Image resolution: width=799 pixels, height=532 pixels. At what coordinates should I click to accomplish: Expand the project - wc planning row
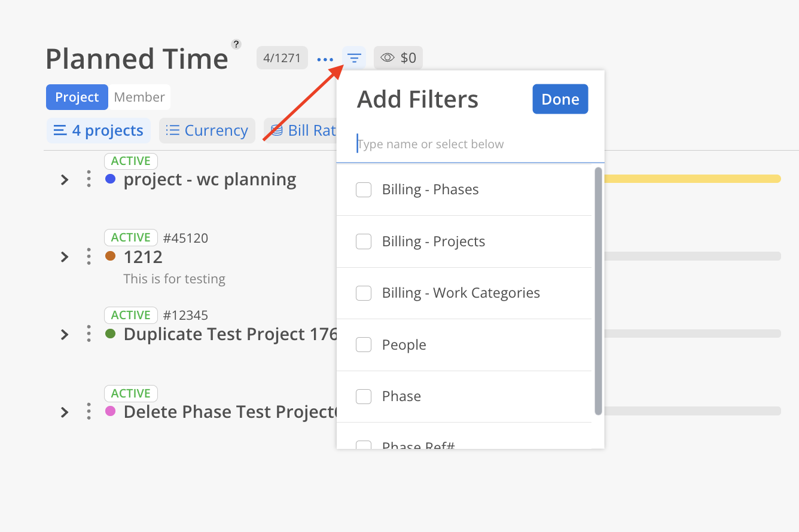[65, 179]
